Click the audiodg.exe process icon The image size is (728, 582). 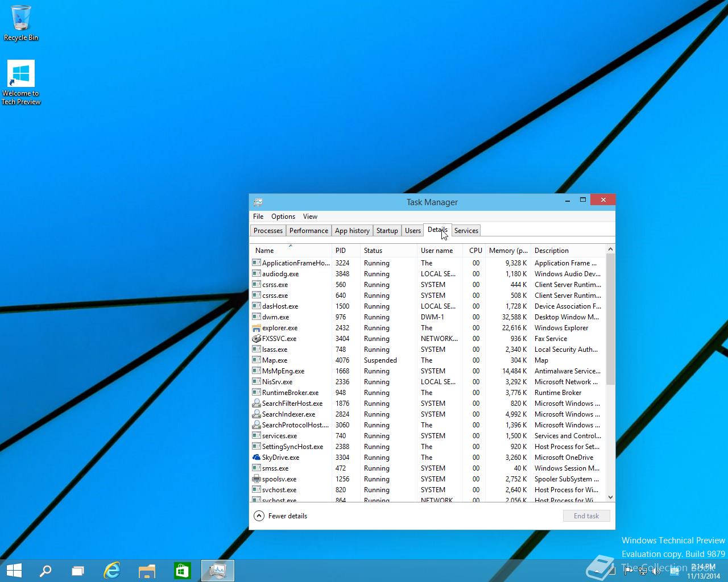(x=257, y=274)
